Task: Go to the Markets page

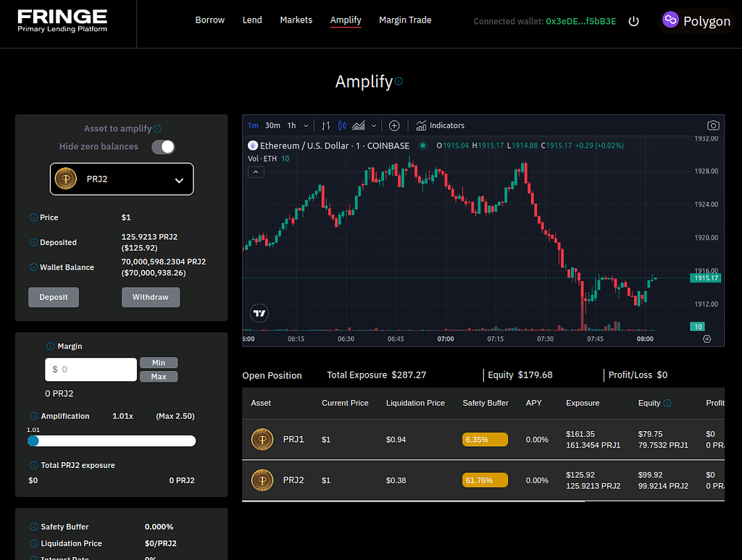Action: (296, 20)
